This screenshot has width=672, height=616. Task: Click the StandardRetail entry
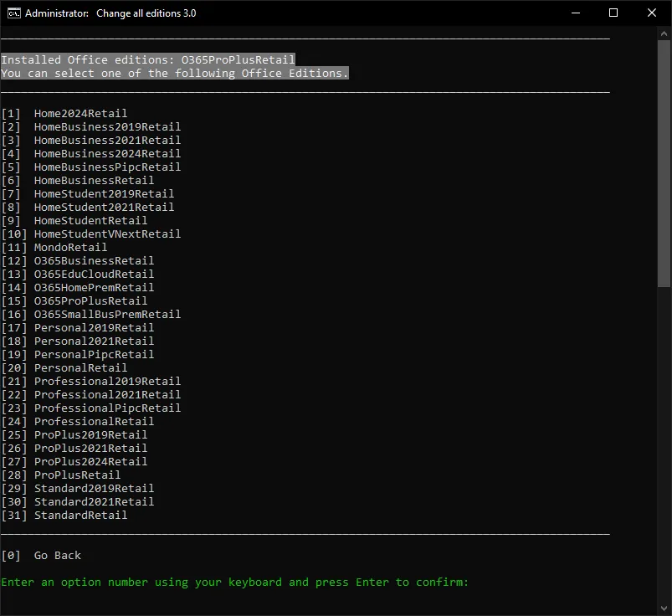[x=80, y=516]
